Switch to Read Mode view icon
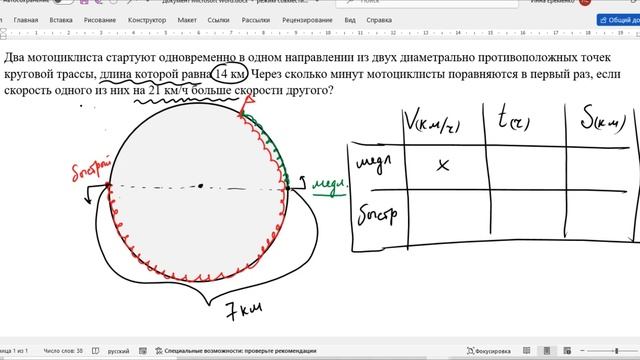This screenshot has width=640, height=360. point(527,351)
